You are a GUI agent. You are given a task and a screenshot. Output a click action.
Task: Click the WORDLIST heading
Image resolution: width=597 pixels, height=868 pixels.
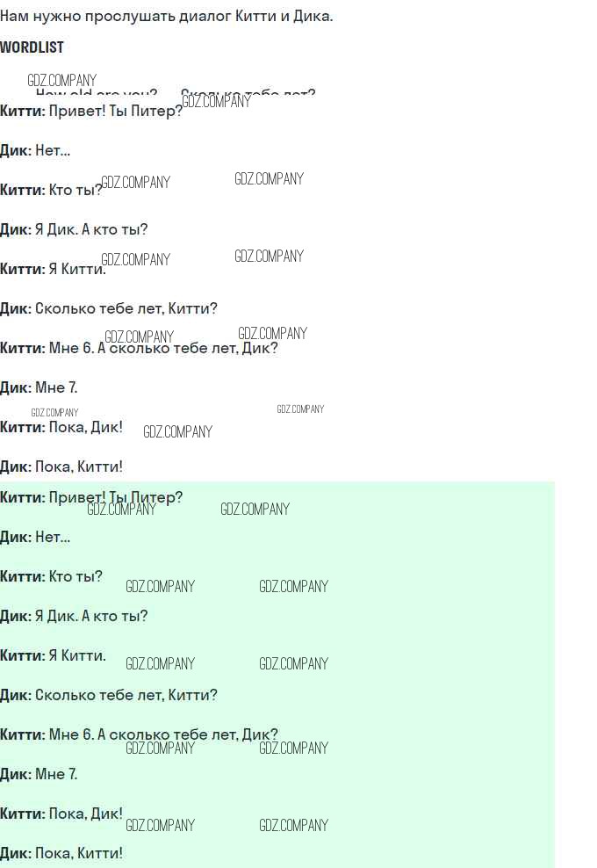[x=32, y=47]
